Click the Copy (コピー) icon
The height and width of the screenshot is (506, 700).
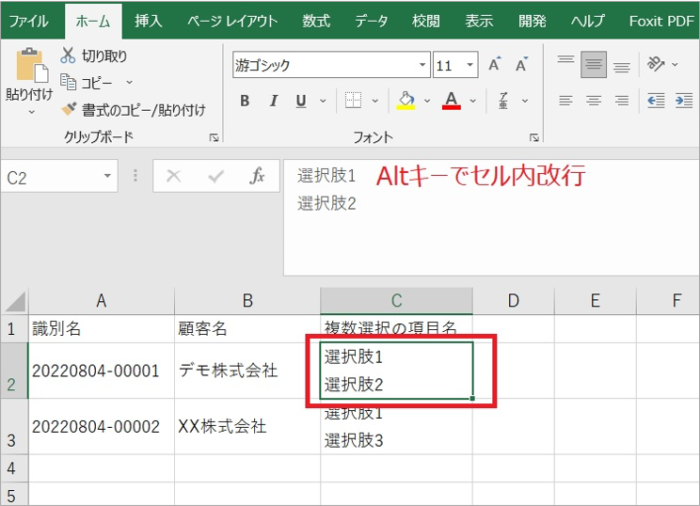click(x=68, y=82)
